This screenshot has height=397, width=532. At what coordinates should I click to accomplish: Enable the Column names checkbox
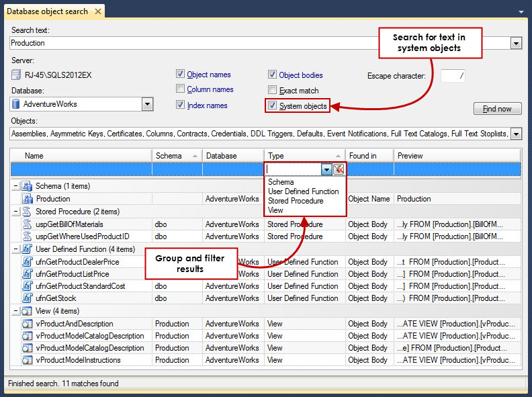(180, 89)
